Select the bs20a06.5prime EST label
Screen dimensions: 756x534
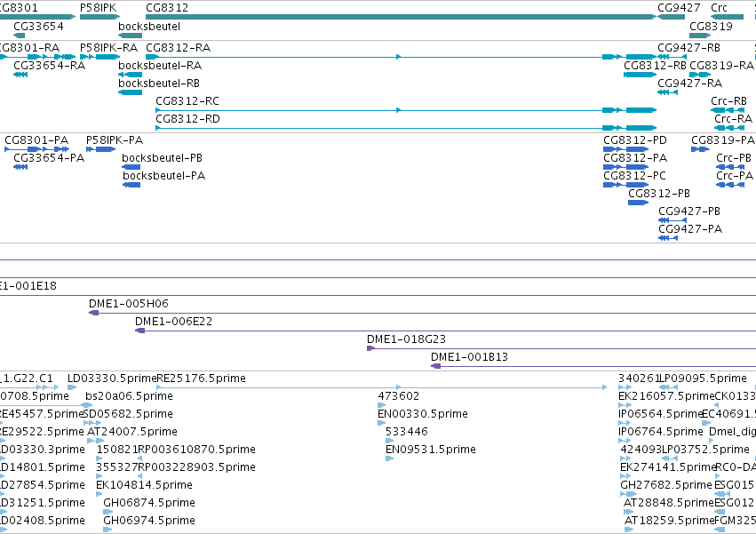[129, 396]
